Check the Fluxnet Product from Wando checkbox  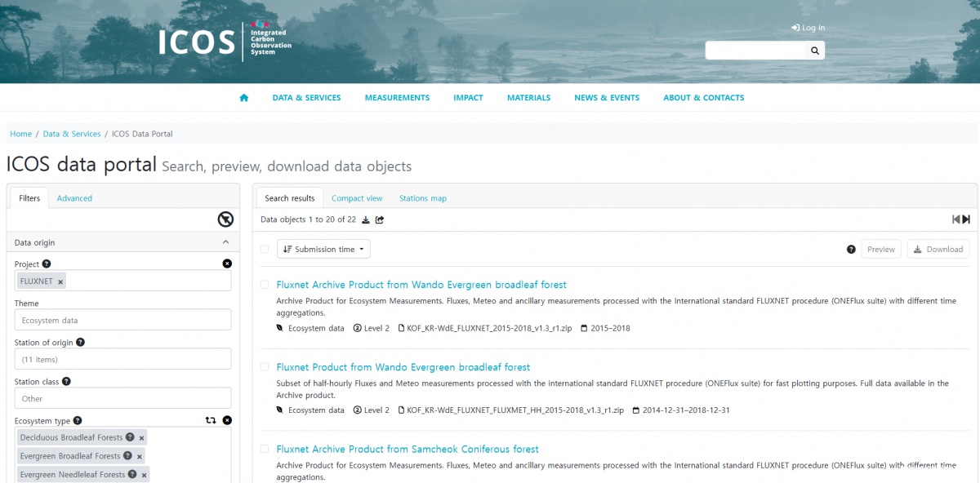tap(265, 367)
